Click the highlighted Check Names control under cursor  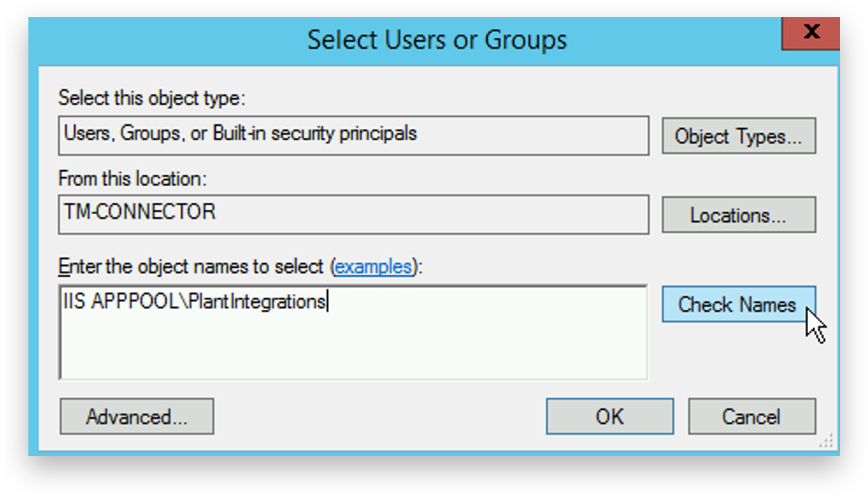click(x=738, y=305)
